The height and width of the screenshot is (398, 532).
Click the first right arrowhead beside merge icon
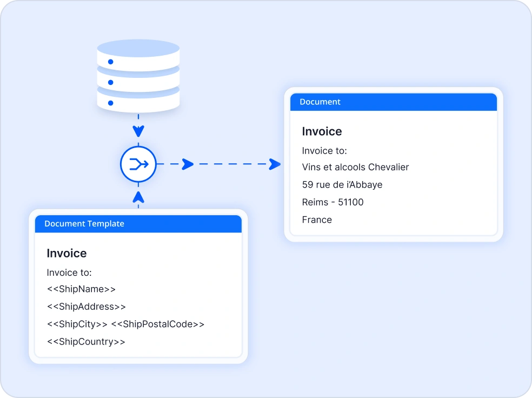click(x=188, y=164)
